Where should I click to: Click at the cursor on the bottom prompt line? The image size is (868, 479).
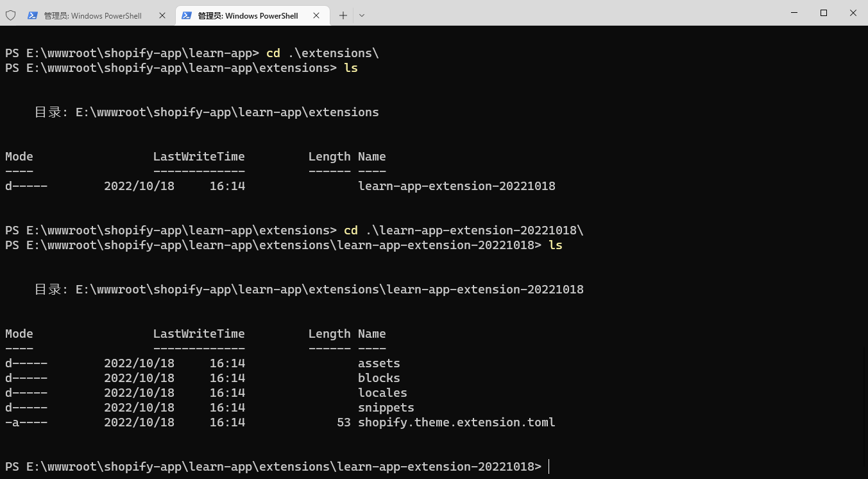tap(549, 467)
